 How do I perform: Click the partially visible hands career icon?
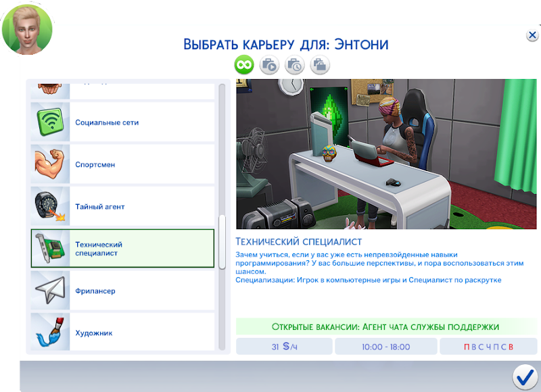tap(50, 91)
